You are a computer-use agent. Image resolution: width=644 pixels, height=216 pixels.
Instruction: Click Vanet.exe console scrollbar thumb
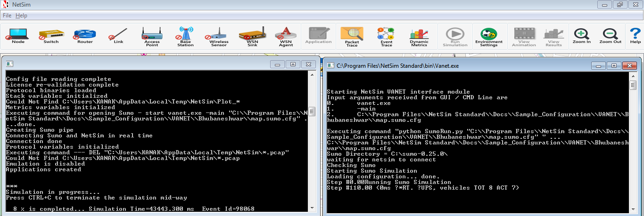click(633, 85)
